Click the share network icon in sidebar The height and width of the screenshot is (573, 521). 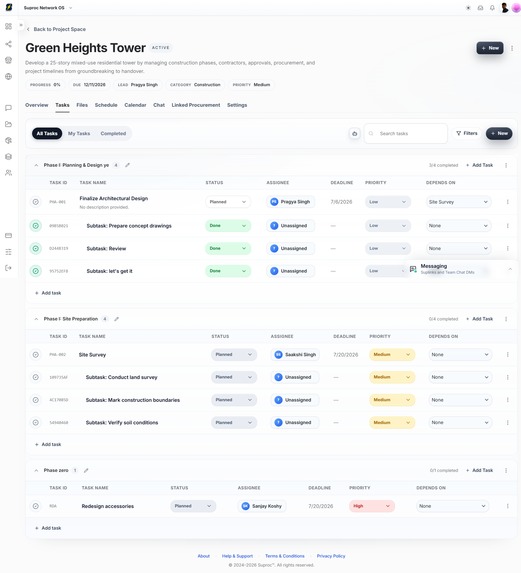pos(8,44)
